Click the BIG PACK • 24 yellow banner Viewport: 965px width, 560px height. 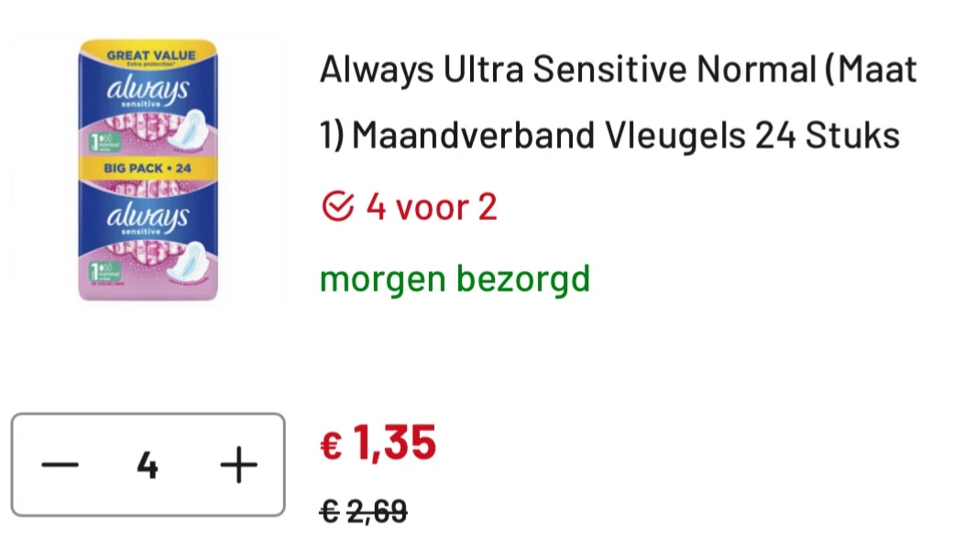click(x=148, y=168)
